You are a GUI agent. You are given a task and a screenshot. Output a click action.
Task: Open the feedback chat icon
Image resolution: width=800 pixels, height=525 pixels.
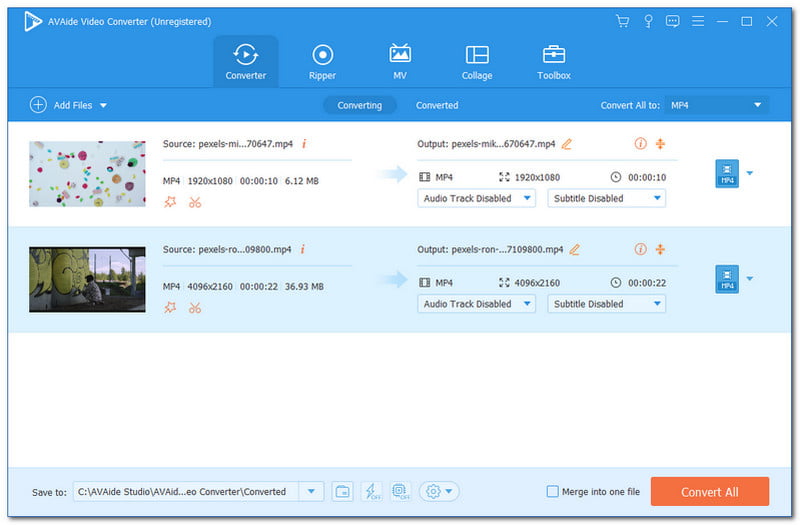(x=672, y=21)
